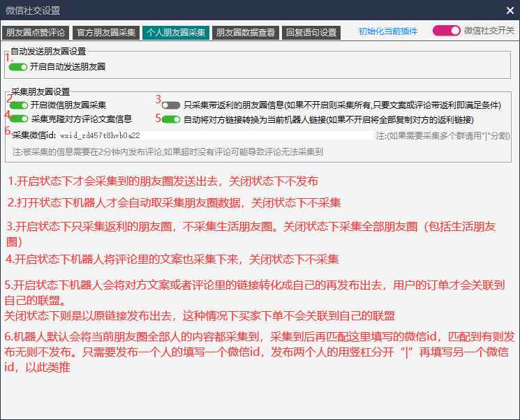This screenshot has height=420, width=520.
Task: Click the 自动发送朋友圈设置 group heading
Action: [x=48, y=52]
